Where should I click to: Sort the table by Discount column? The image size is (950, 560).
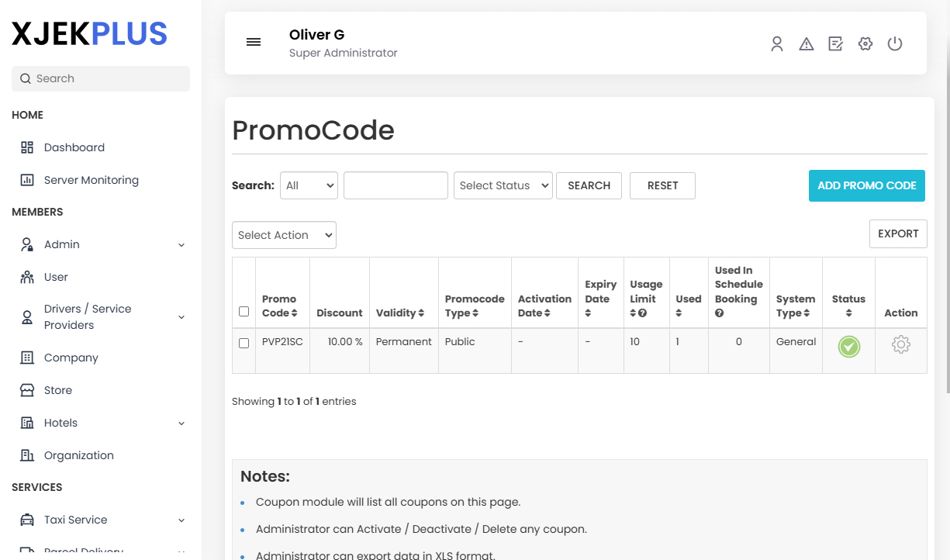[x=340, y=313]
